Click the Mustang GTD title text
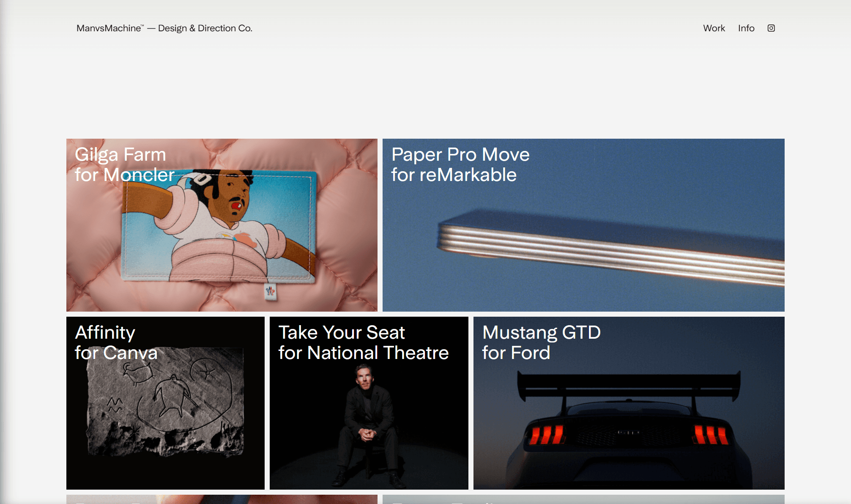The width and height of the screenshot is (851, 504). pos(541,333)
